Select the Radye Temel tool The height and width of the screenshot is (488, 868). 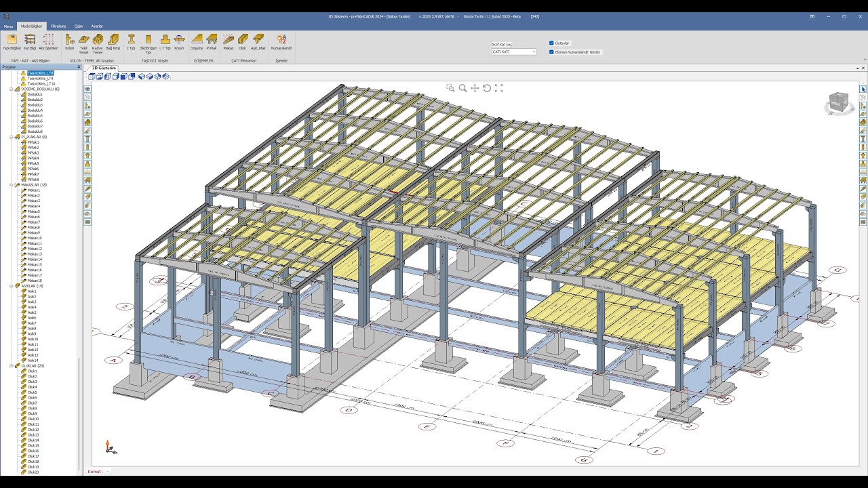pyautogui.click(x=98, y=44)
